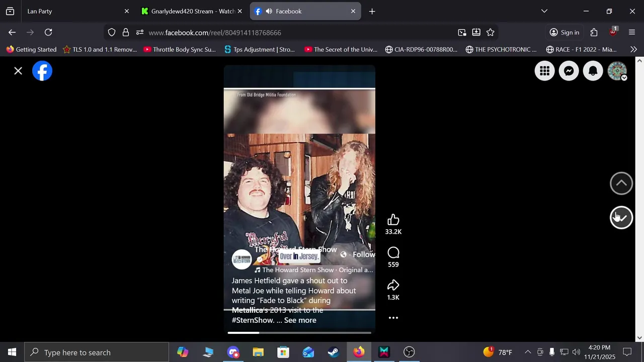Open the tracking protection shield icon
Viewport: 644px width, 362px height.
click(x=112, y=32)
